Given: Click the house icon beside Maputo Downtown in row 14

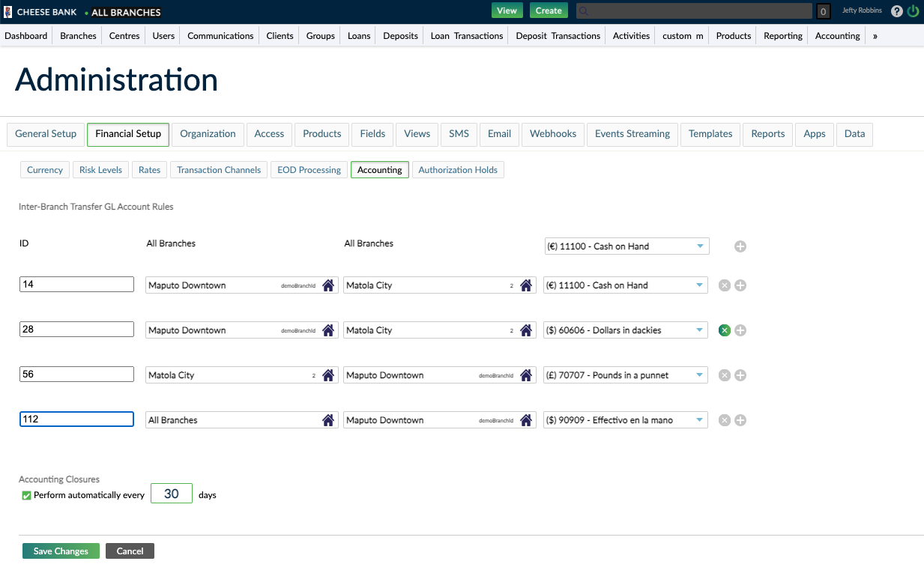Looking at the screenshot, I should coord(327,285).
